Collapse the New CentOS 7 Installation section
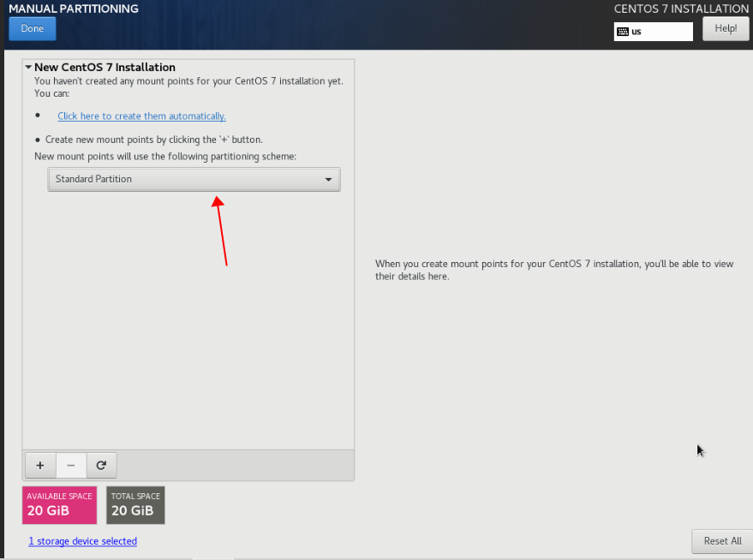753x560 pixels. pyautogui.click(x=29, y=67)
